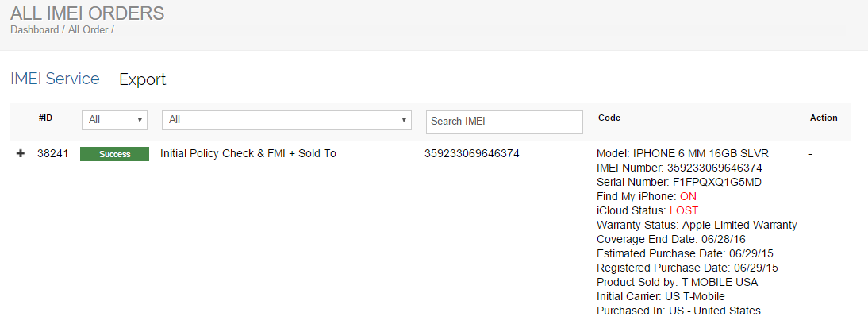This screenshot has width=868, height=324.
Task: Click the #ID column header
Action: pyautogui.click(x=45, y=118)
